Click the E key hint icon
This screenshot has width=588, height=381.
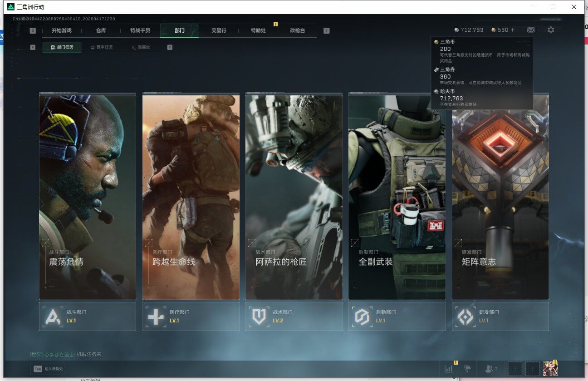coord(327,31)
